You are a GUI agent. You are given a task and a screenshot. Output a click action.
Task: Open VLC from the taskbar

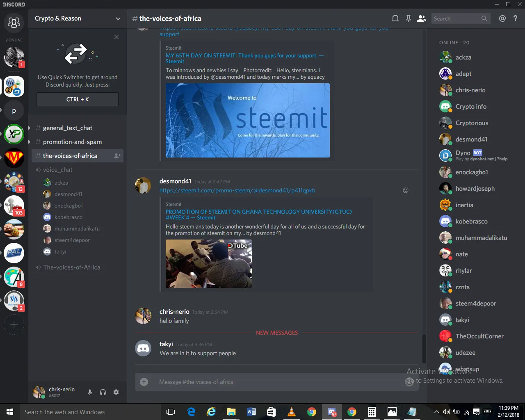pyautogui.click(x=292, y=412)
